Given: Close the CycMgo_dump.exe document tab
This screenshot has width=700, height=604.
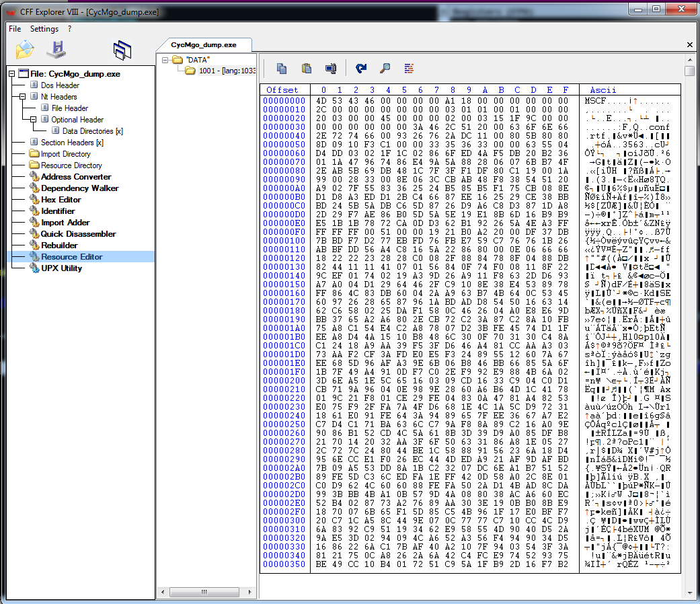Looking at the screenshot, I should (x=690, y=44).
